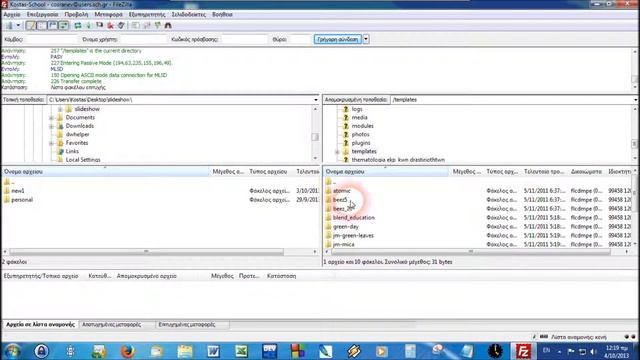The image size is (640, 360).
Task: Expand the slideshow folder in local tree
Action: (x=60, y=109)
